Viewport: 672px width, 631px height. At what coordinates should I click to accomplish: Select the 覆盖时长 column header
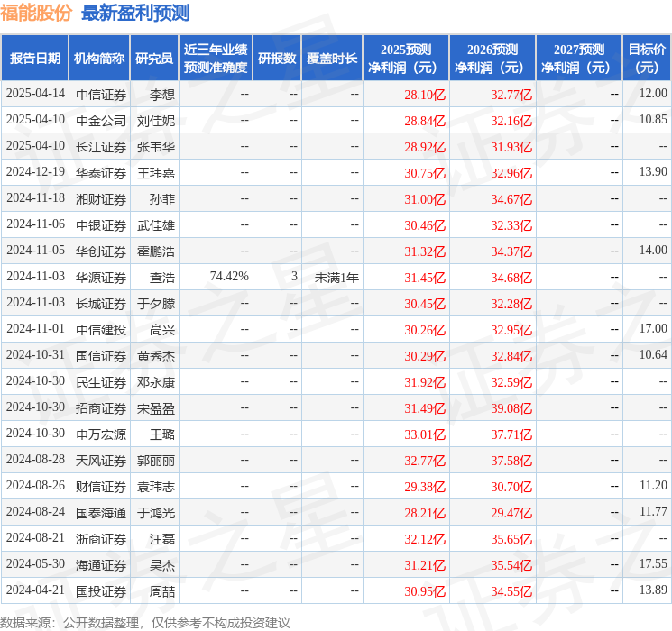[332, 59]
